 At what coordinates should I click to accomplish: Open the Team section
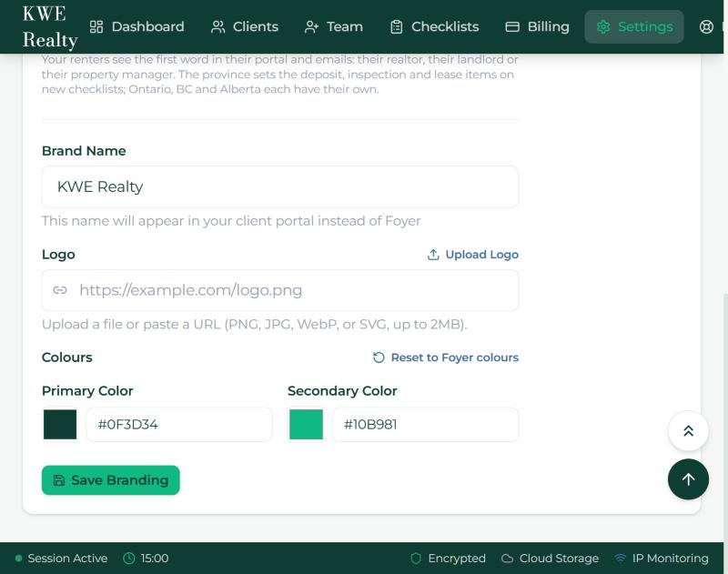pyautogui.click(x=333, y=27)
